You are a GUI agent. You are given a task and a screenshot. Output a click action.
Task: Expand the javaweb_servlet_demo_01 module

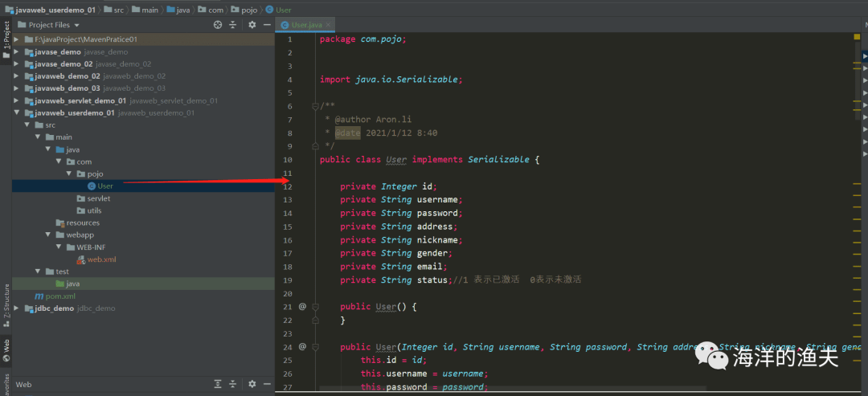coord(16,100)
